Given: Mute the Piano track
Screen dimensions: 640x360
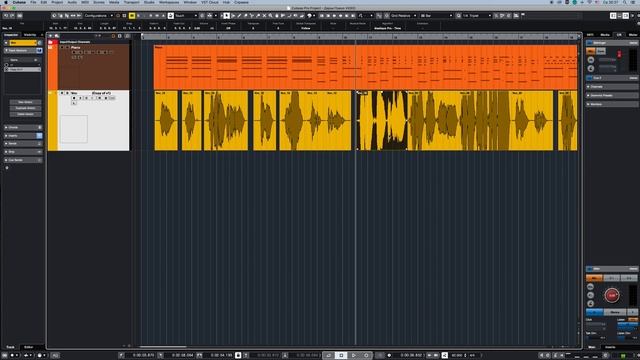Looking at the screenshot, I should pyautogui.click(x=62, y=47).
